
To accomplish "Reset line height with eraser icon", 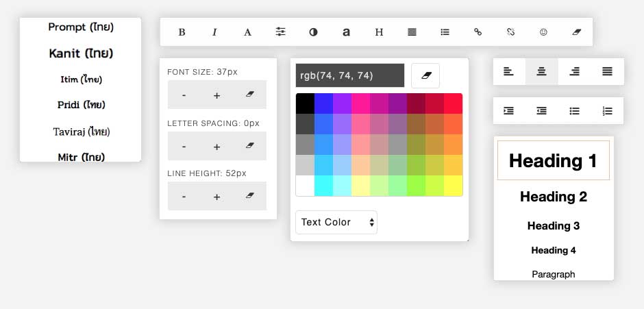I will click(249, 196).
